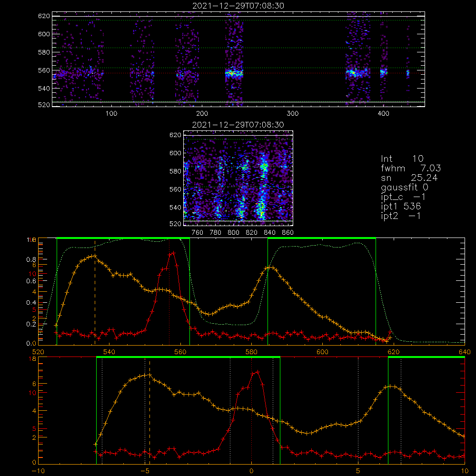Click the 'ipt_c -1' parameter text
Viewport: 476px width, 476px height.
tap(403, 197)
